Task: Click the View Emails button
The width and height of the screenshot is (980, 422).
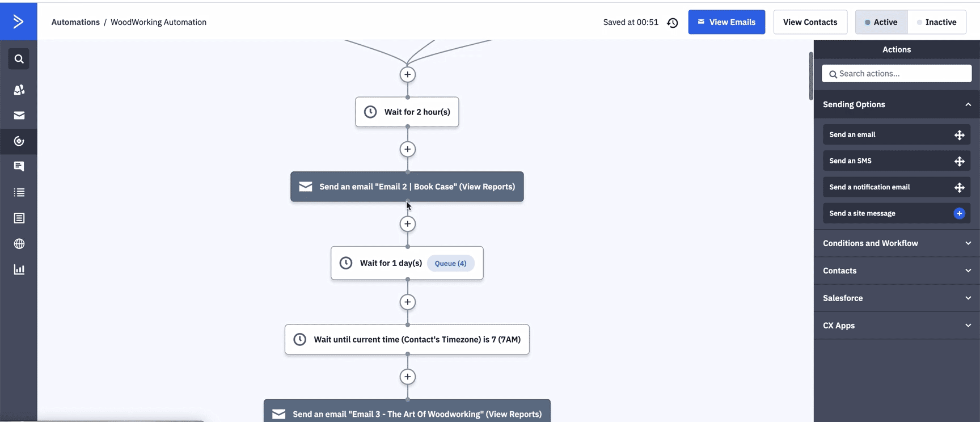Action: click(726, 22)
